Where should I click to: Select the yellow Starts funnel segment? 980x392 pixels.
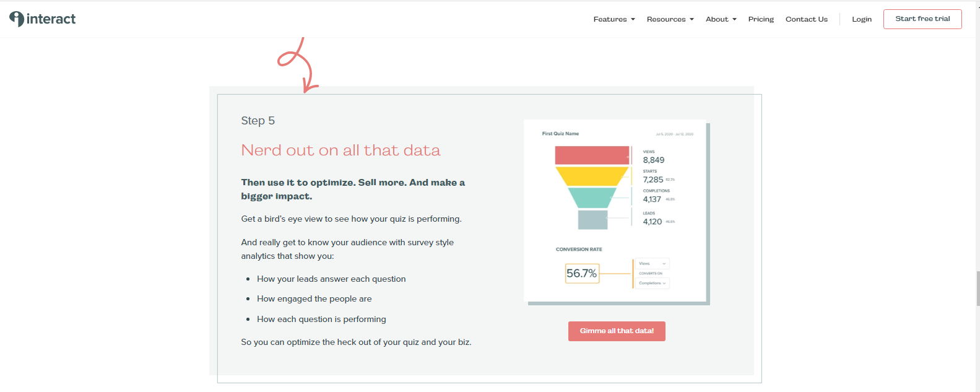coord(592,176)
